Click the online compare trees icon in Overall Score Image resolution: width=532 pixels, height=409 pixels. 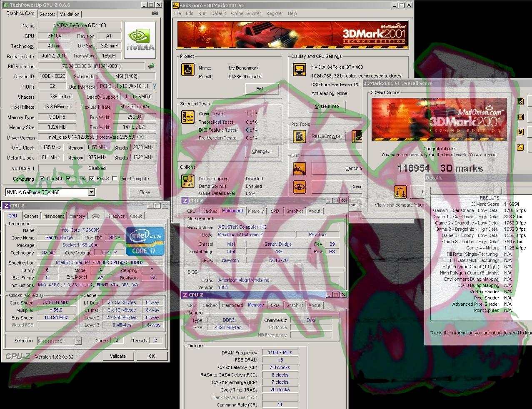click(x=400, y=192)
